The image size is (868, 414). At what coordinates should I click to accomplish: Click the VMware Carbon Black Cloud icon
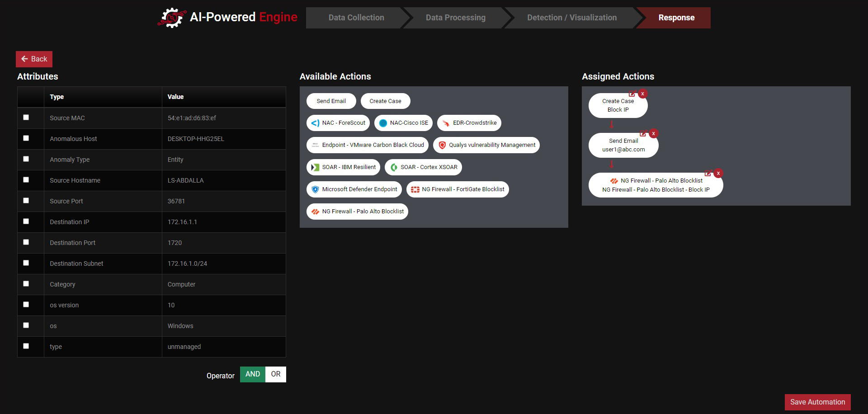pyautogui.click(x=315, y=145)
